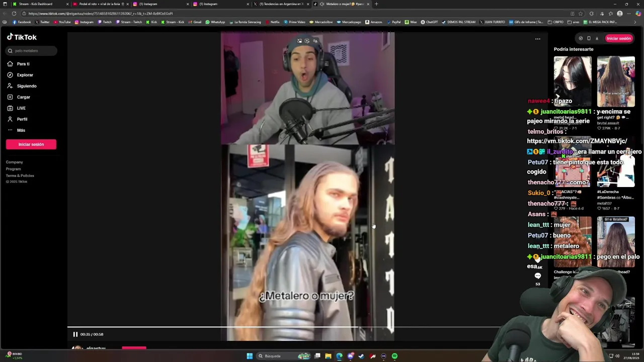The width and height of the screenshot is (644, 362).
Task: Open the Netflix bookmark
Action: click(272, 22)
